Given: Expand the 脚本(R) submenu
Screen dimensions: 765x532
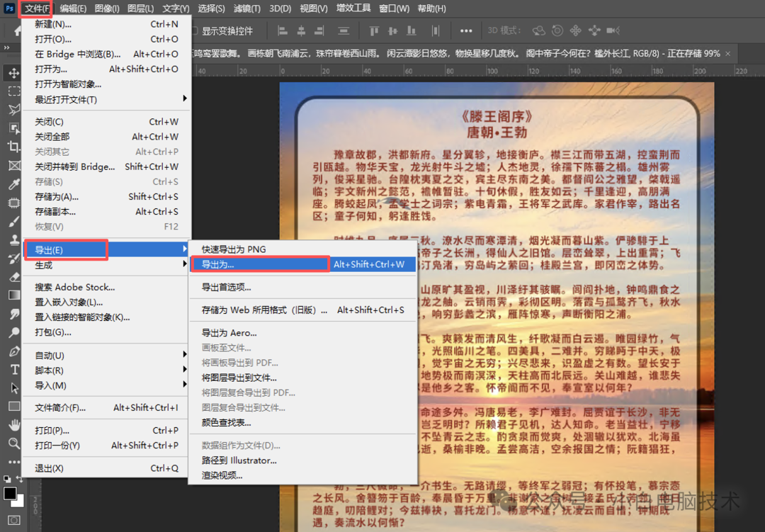Looking at the screenshot, I should [106, 370].
